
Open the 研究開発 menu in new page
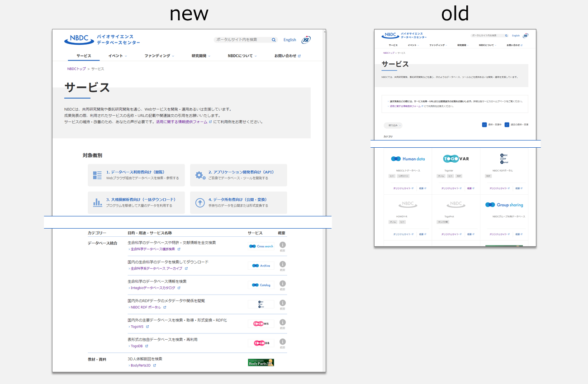[201, 56]
